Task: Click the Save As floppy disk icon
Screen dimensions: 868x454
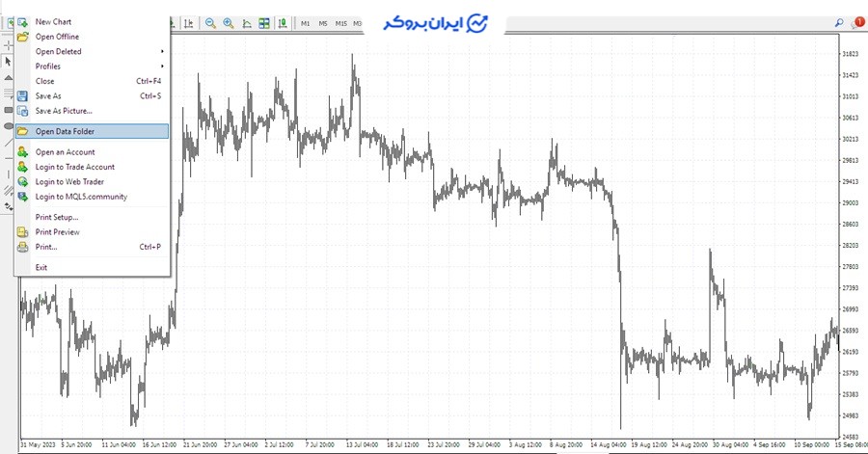Action: 23,96
